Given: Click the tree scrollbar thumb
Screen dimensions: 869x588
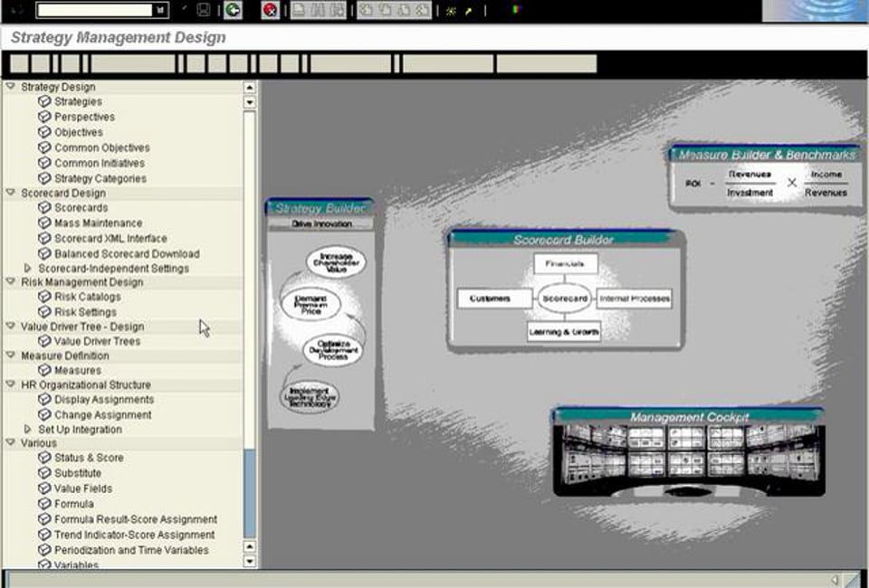Looking at the screenshot, I should (x=250, y=271).
